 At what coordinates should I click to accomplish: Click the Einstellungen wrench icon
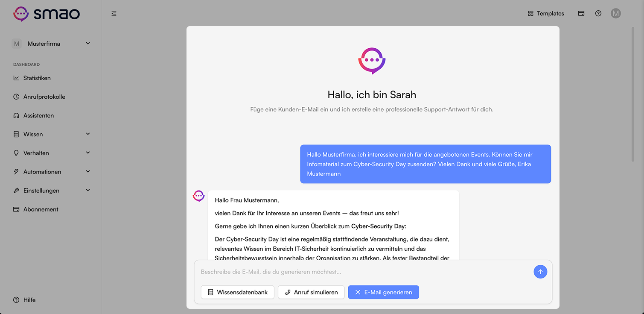click(16, 191)
